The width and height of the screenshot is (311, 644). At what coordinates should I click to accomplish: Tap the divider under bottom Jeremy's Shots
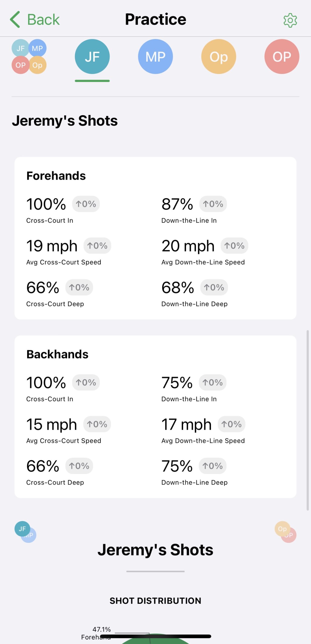pos(155,572)
